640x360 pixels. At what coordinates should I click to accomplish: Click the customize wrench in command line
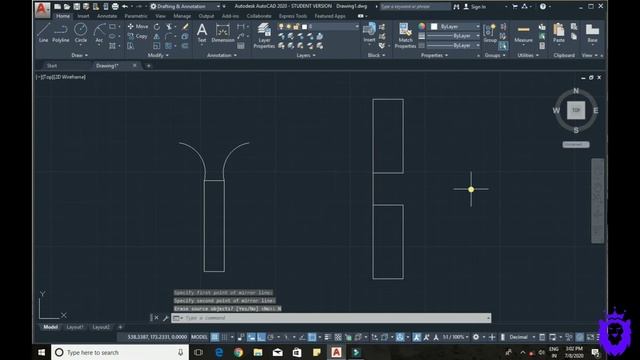pos(165,318)
